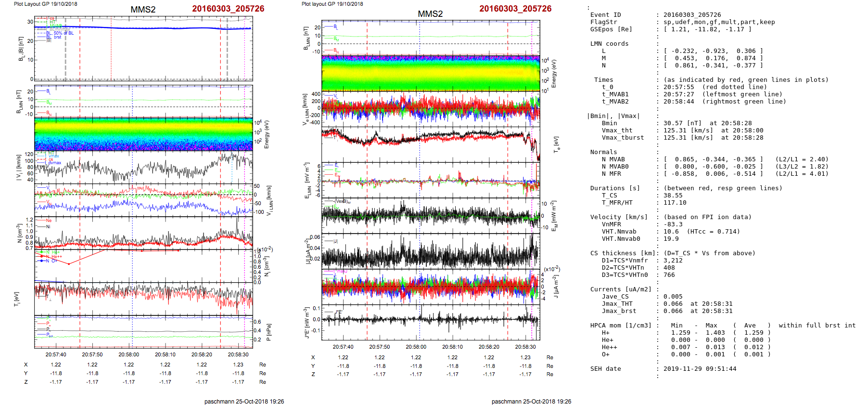
Task: Click the left ion energy spectrogram panel
Action: [x=143, y=134]
